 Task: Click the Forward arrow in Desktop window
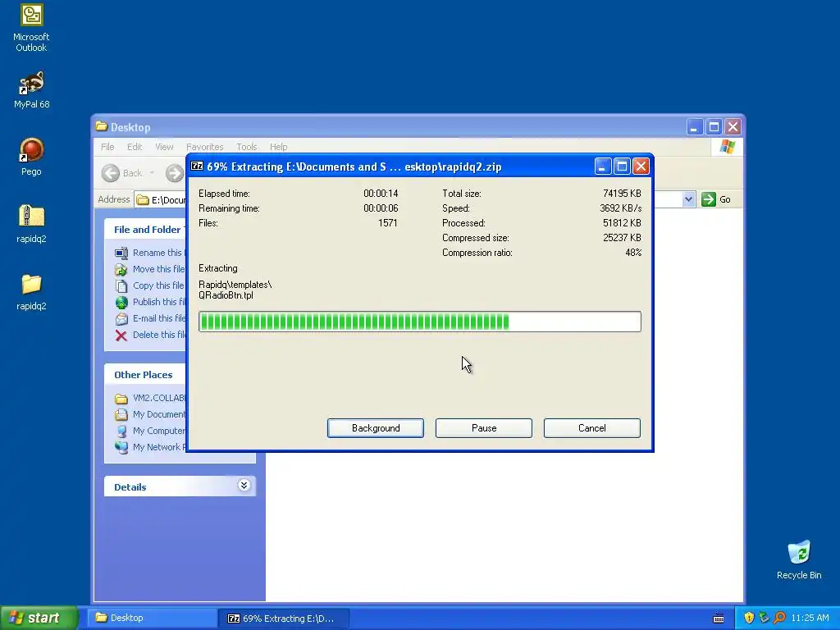[174, 173]
